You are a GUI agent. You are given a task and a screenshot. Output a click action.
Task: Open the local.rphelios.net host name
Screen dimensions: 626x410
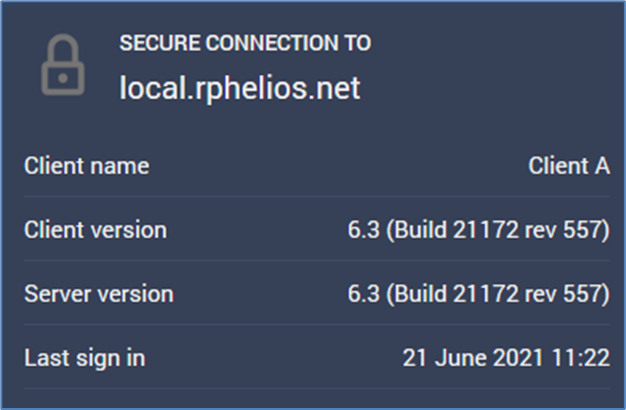point(240,87)
